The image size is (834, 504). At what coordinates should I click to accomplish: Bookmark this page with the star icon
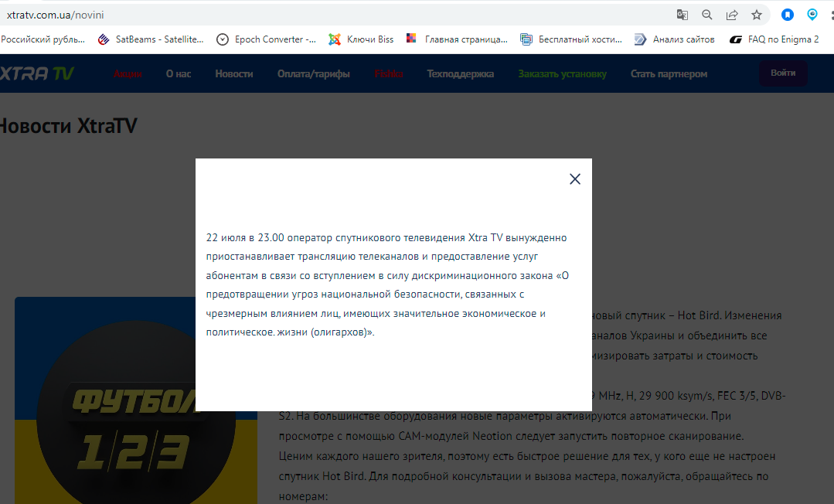point(757,15)
